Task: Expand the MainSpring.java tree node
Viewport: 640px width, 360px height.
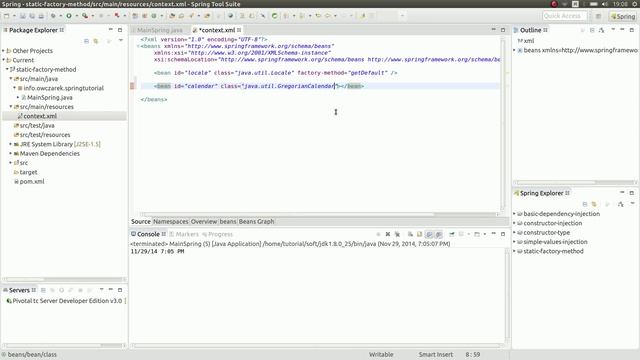Action: [18, 98]
